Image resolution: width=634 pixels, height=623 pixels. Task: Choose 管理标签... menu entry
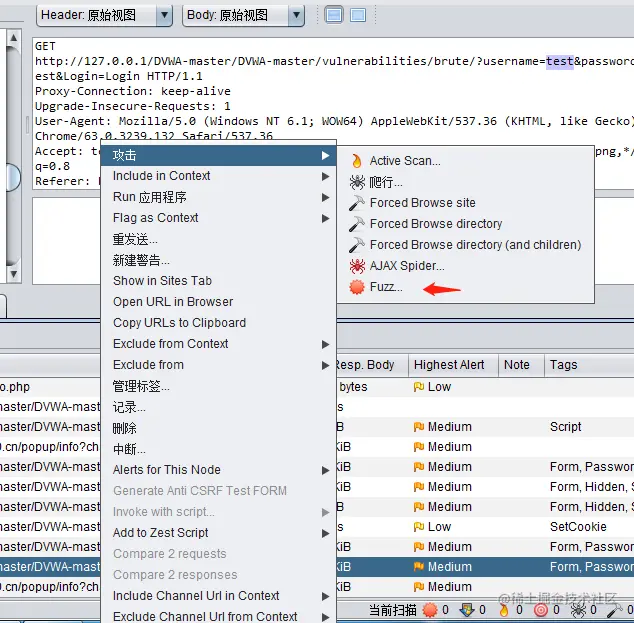[218, 386]
